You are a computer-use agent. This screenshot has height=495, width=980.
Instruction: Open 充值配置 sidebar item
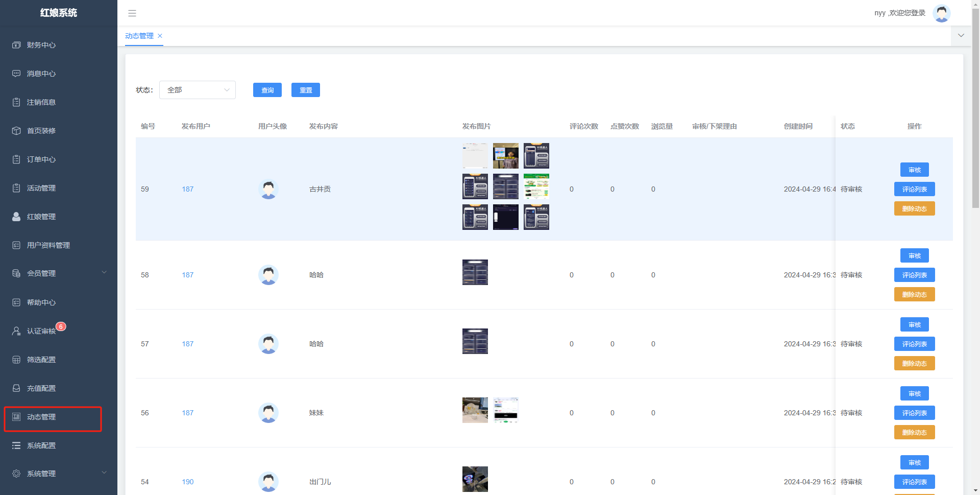tap(41, 388)
